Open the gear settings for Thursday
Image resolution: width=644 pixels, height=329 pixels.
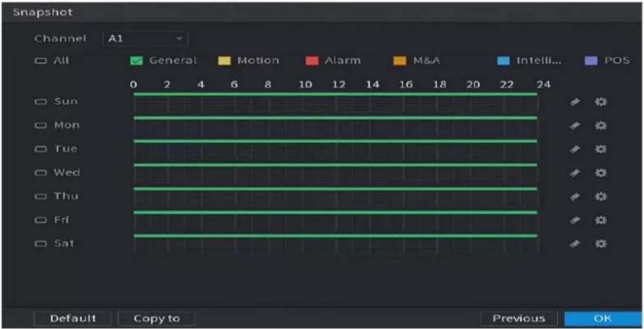click(601, 196)
